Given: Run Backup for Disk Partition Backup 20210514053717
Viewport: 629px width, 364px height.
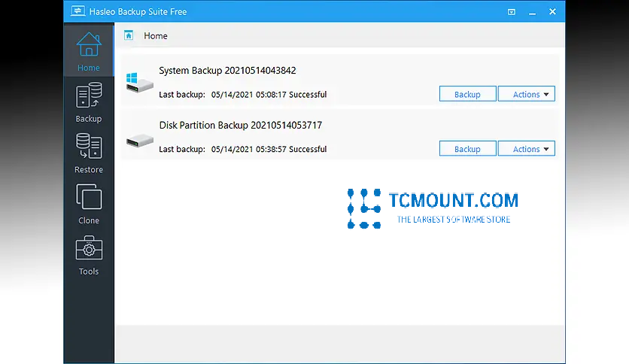Looking at the screenshot, I should (467, 149).
